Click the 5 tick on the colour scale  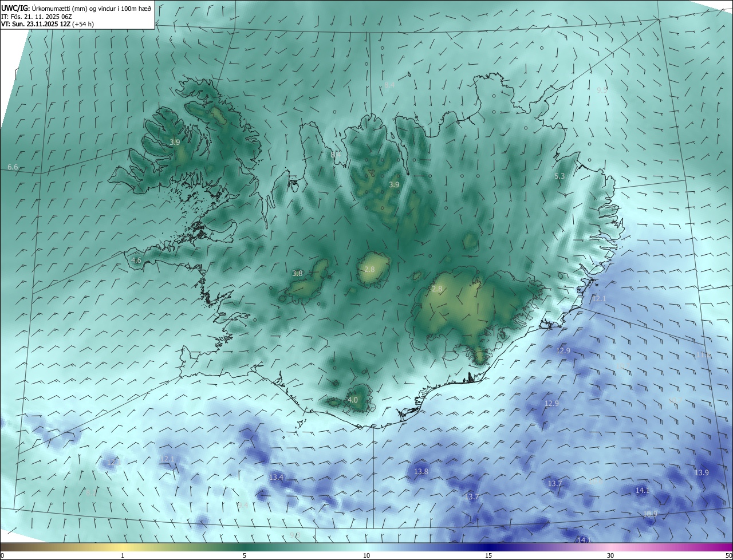click(x=245, y=555)
